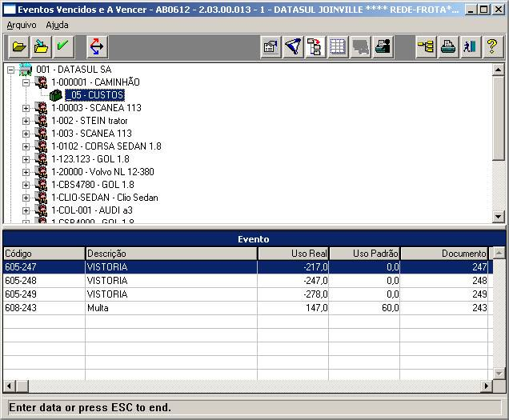Select the 1-CLIO-SEDAN - Clio Sedan tree item
The width and height of the screenshot is (509, 420).
click(x=105, y=198)
